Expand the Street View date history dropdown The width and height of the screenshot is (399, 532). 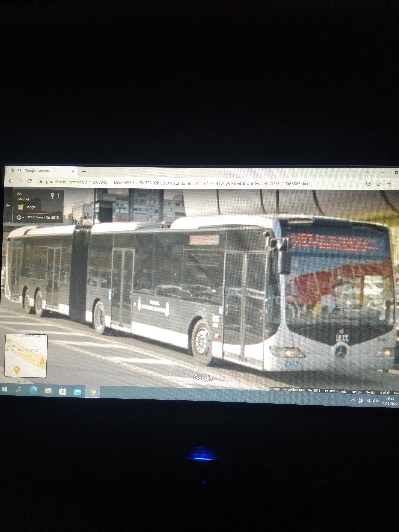20,217
